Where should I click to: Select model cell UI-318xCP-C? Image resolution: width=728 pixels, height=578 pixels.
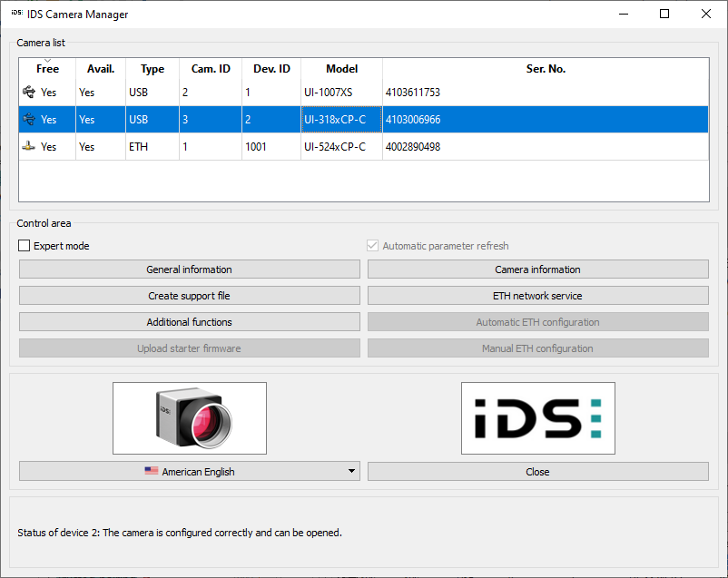pos(341,119)
